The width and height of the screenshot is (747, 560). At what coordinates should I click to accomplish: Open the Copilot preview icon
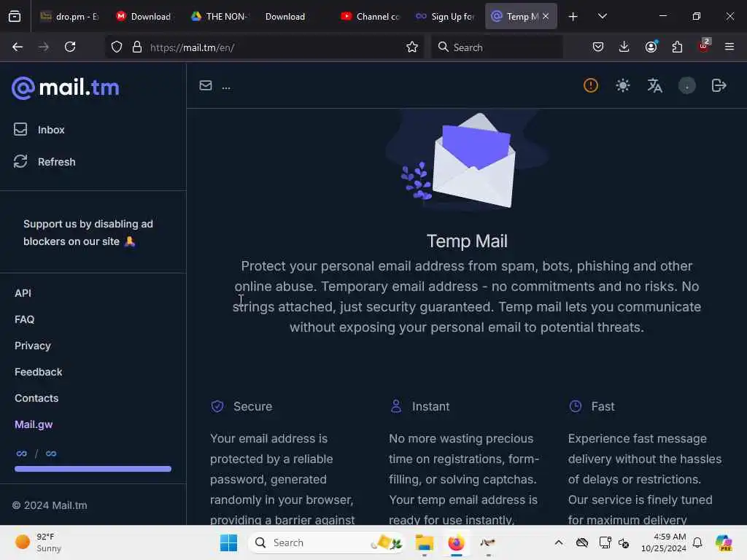click(723, 542)
